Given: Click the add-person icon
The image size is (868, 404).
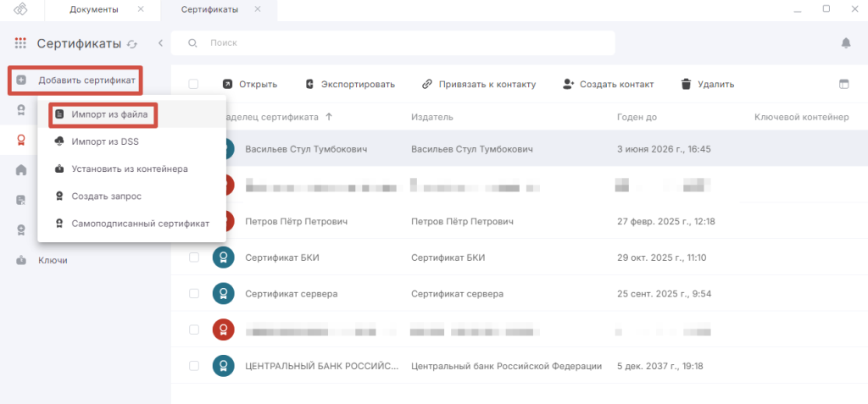Looking at the screenshot, I should [569, 84].
